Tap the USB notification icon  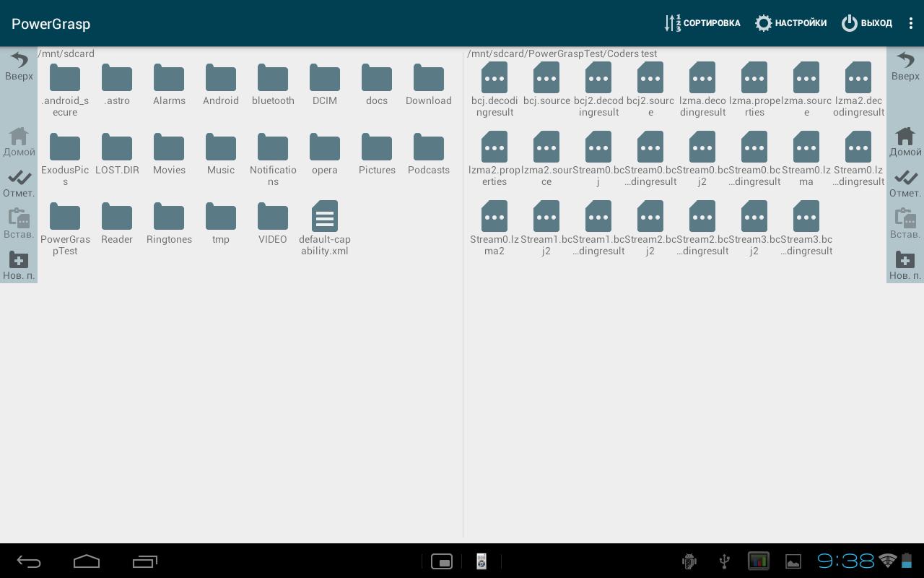coord(725,561)
